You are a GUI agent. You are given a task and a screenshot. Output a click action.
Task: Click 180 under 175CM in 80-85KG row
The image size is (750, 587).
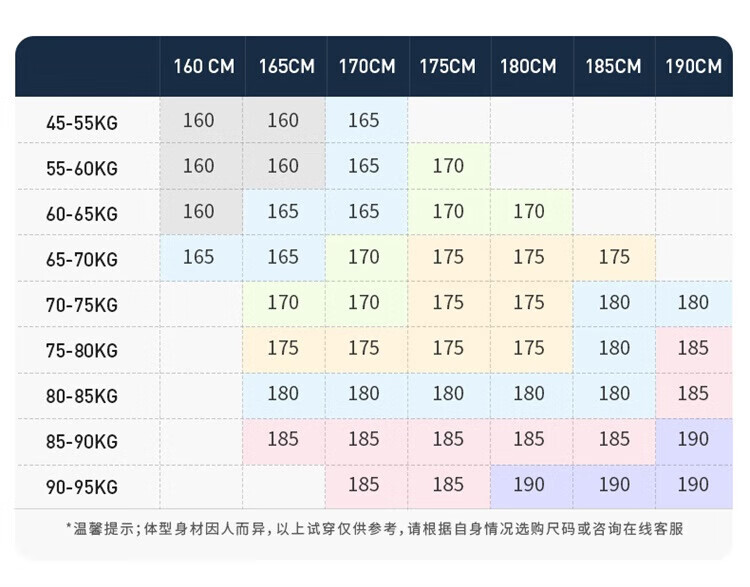pos(448,393)
